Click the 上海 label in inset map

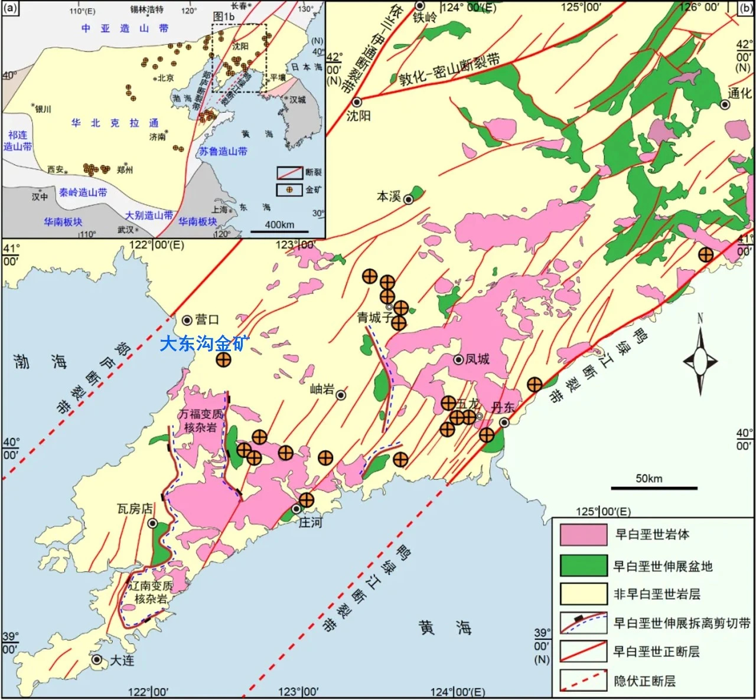point(220,209)
